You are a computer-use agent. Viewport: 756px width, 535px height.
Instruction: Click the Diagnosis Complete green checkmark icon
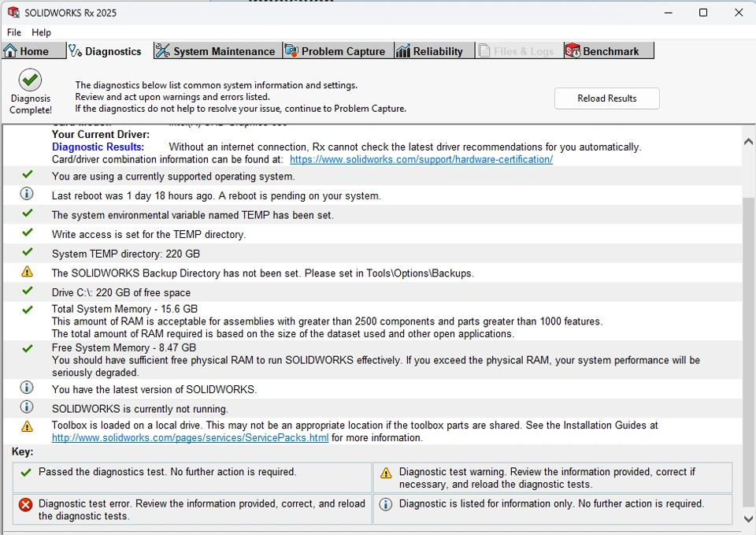pyautogui.click(x=31, y=80)
